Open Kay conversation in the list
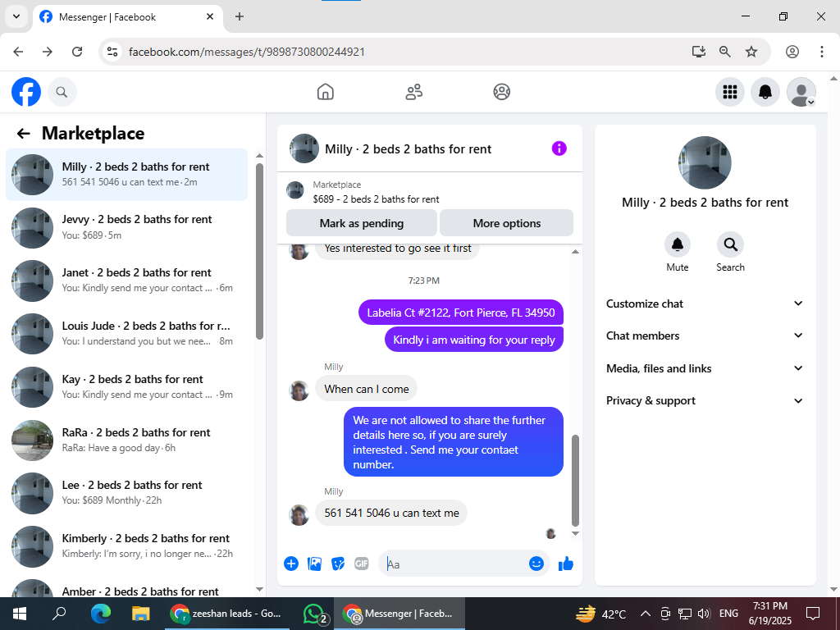 click(127, 387)
